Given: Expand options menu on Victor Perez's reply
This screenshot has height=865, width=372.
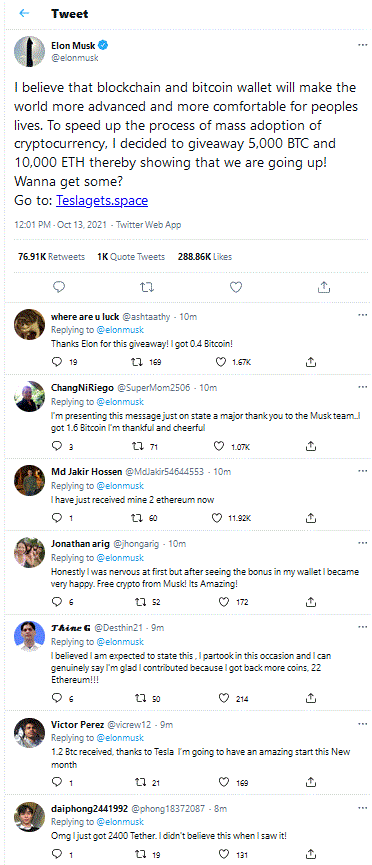Looking at the screenshot, I should tap(362, 724).
